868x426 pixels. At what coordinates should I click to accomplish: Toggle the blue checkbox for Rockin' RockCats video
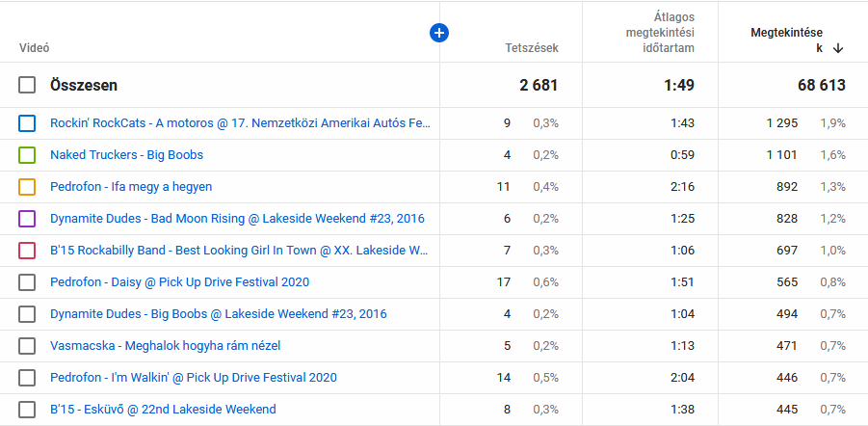(27, 123)
